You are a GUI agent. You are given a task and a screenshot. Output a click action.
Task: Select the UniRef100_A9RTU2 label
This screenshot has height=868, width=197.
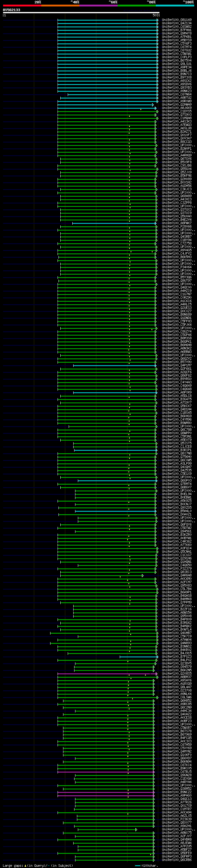177,98
